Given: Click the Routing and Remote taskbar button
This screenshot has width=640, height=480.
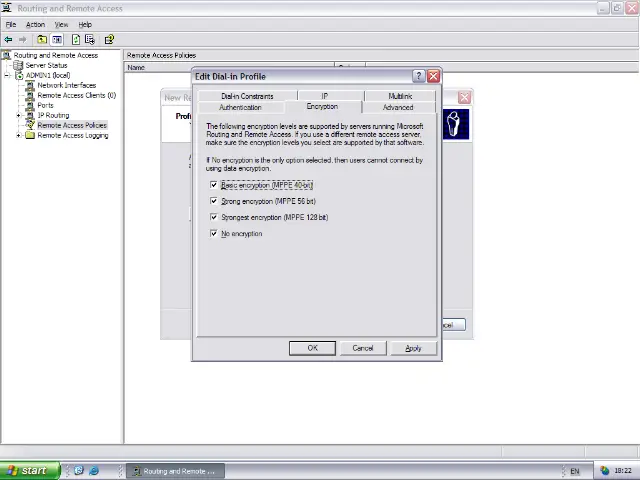Looking at the screenshot, I should pyautogui.click(x=175, y=471).
